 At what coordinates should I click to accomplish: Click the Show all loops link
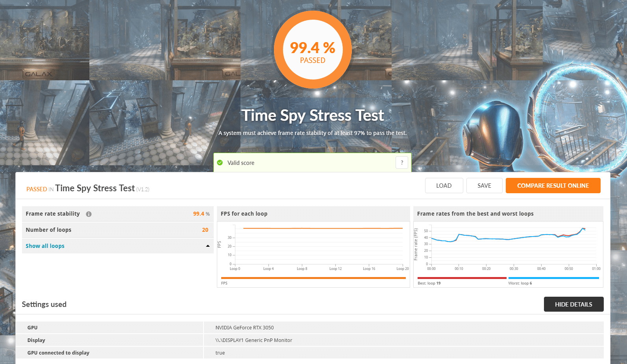[x=45, y=246]
